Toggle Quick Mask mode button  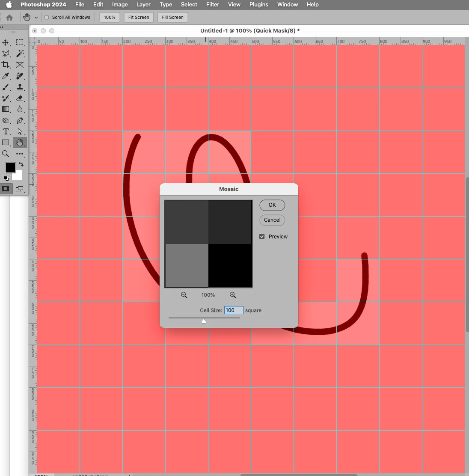coord(6,189)
